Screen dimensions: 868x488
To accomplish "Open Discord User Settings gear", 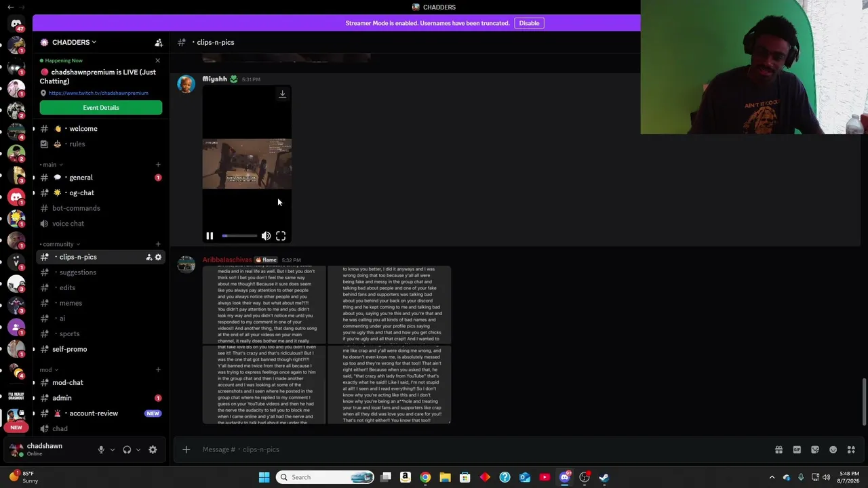I will 153,449.
